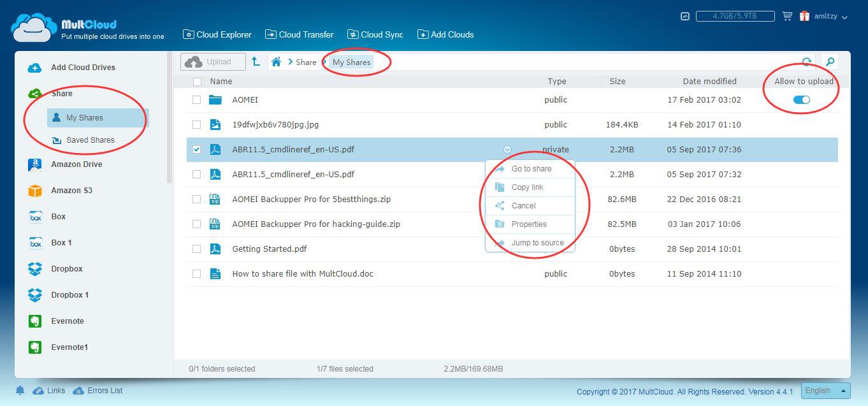Viewport: 868px width, 406px height.
Task: Uncheck the selected ABR11.5_cmdlineref_en-US.pdf checkbox
Action: pos(196,150)
